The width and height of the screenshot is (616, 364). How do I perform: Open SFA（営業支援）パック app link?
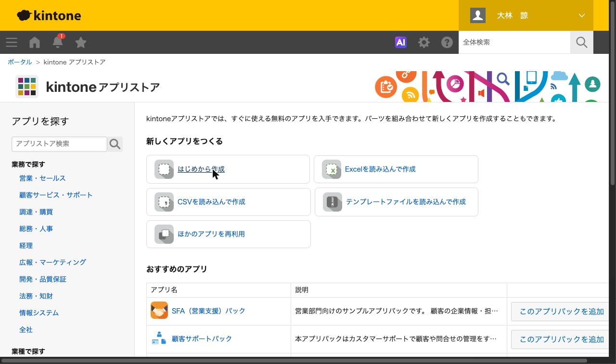(208, 311)
